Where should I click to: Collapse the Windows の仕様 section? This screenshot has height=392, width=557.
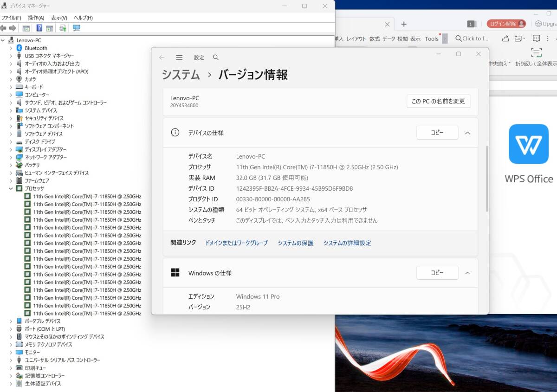[467, 273]
